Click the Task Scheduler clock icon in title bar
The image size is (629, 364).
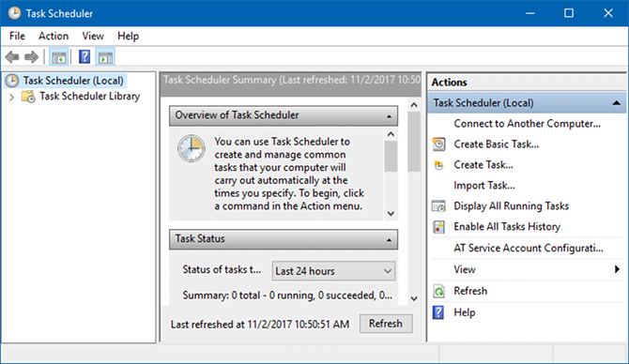click(14, 13)
